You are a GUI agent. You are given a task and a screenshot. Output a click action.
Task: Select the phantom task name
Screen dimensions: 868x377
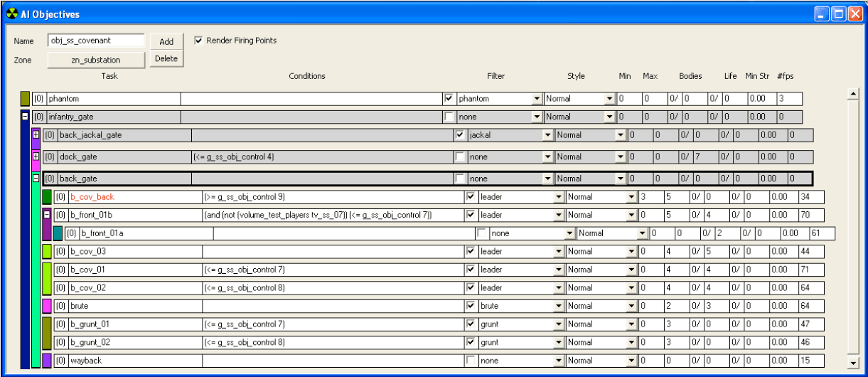tap(114, 99)
